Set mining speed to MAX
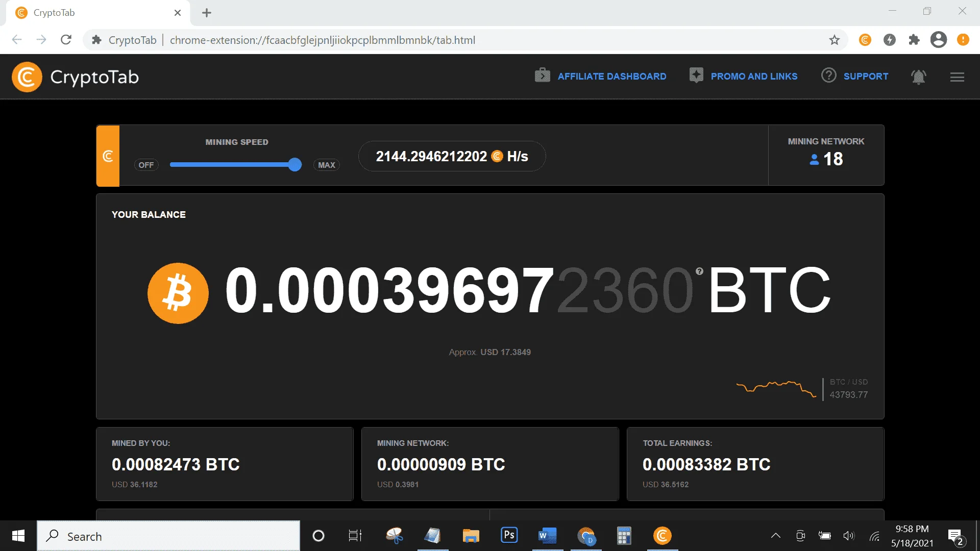This screenshot has width=980, height=551. point(327,165)
